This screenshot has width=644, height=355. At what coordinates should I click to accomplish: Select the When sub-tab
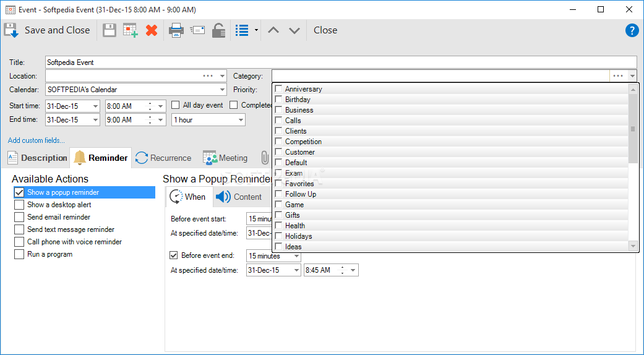pyautogui.click(x=189, y=197)
